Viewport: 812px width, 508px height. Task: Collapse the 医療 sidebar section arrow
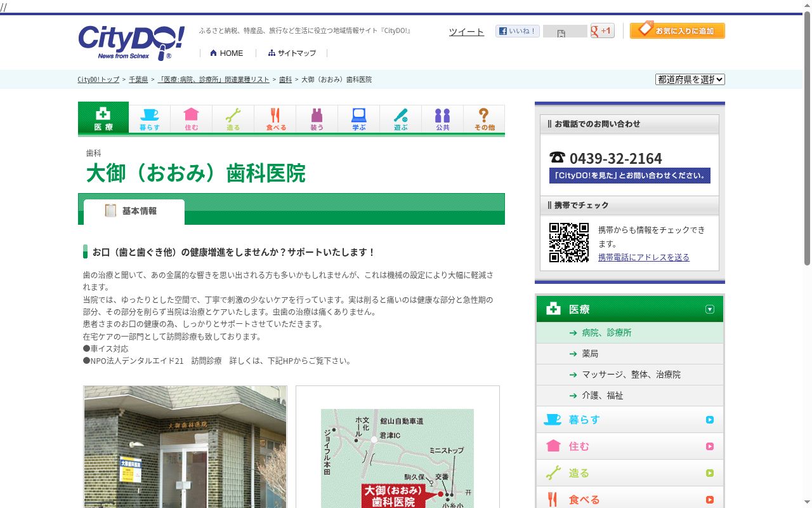pyautogui.click(x=710, y=309)
